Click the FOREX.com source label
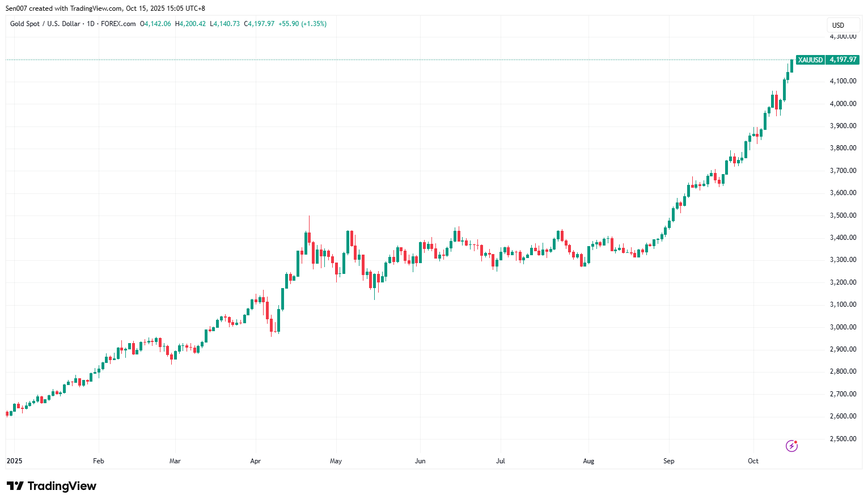This screenshot has width=868, height=503. [x=118, y=24]
